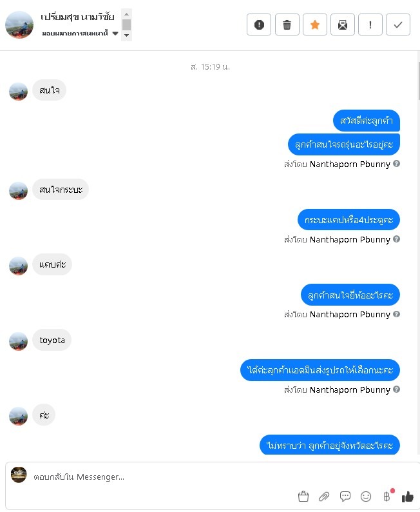The image size is (420, 512).
Task: Click the spam report exclamation circle icon
Action: (x=259, y=25)
